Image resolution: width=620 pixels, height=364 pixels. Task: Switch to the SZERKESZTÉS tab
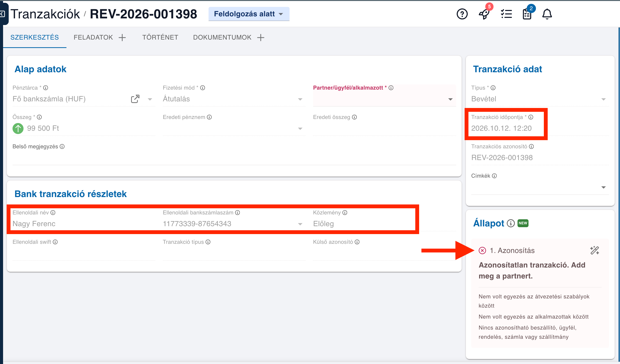point(35,37)
